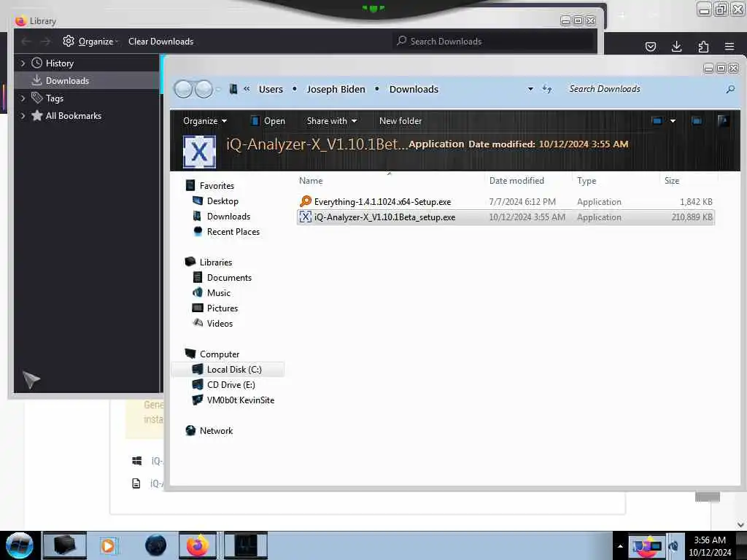Open file explorer taskbar icon
This screenshot has height=560, width=747.
65,545
